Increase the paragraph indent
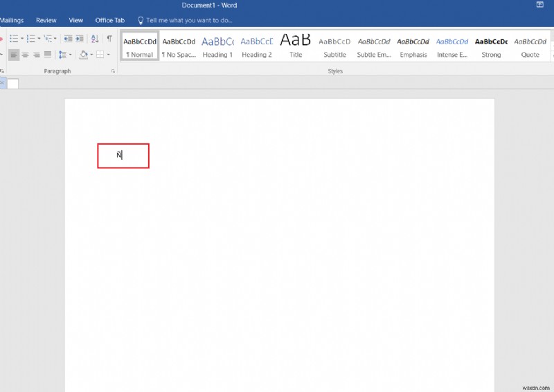Screen dimensions: 554x392 pyautogui.click(x=80, y=39)
